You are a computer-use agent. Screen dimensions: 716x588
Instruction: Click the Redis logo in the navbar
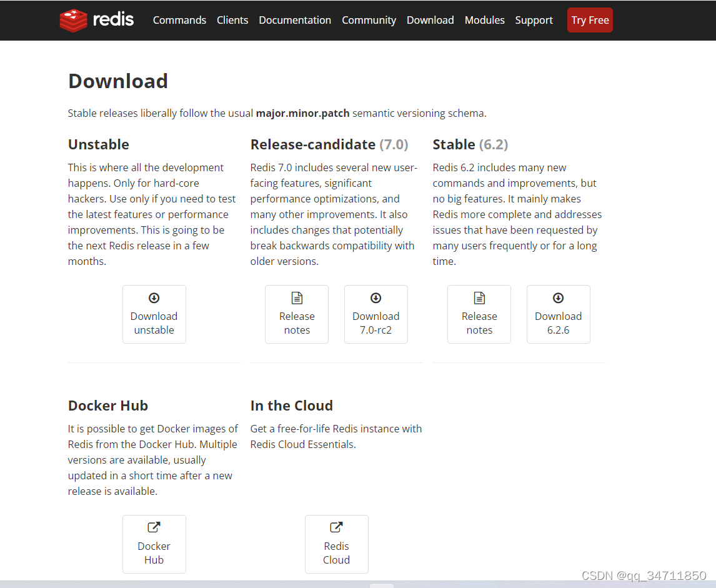[x=97, y=19]
